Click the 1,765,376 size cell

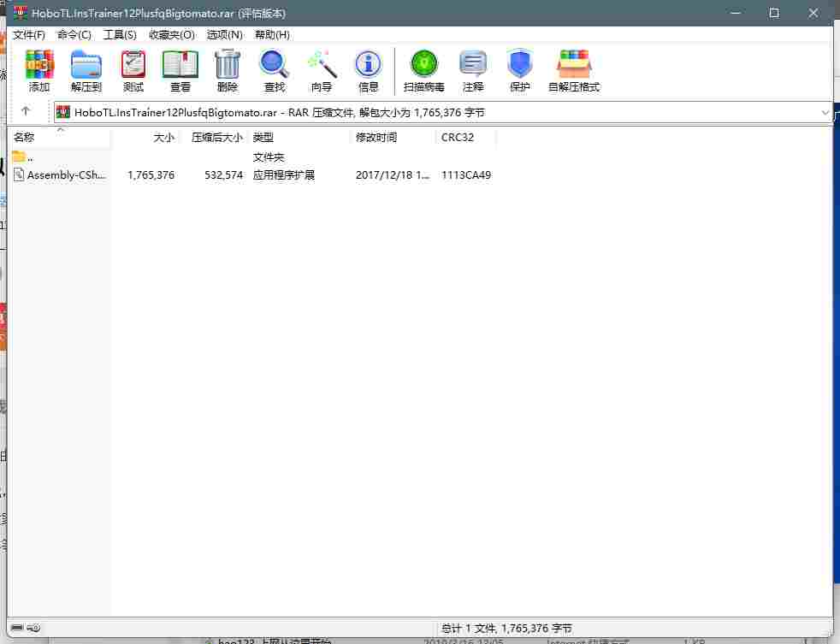click(151, 175)
